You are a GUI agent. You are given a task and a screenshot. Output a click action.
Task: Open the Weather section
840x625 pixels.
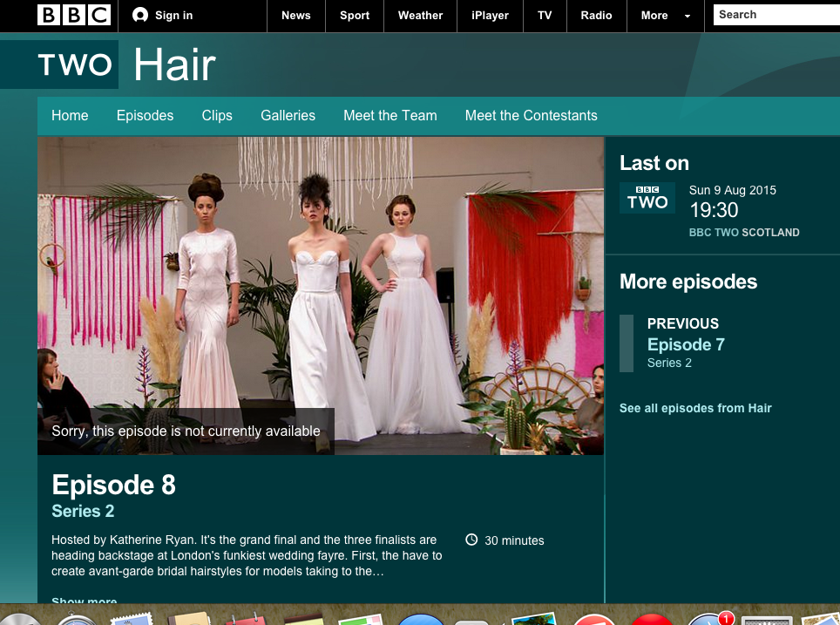click(x=421, y=16)
